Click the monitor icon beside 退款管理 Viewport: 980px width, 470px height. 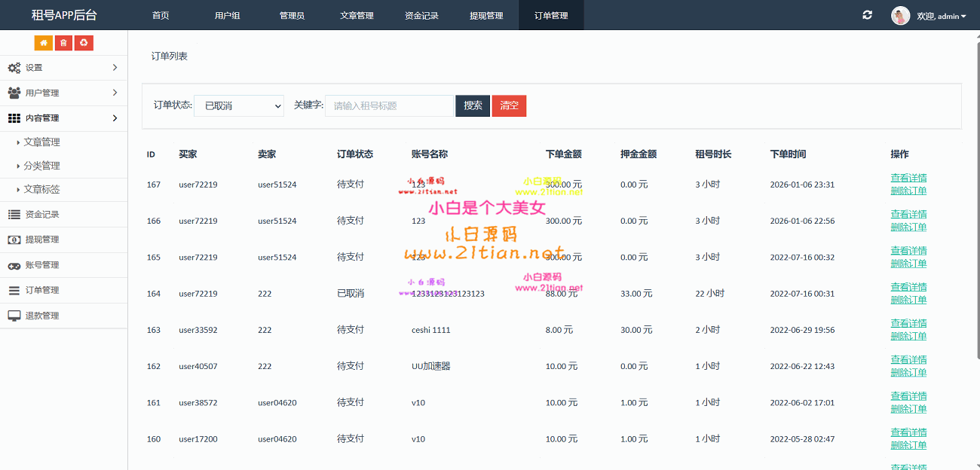tap(14, 316)
